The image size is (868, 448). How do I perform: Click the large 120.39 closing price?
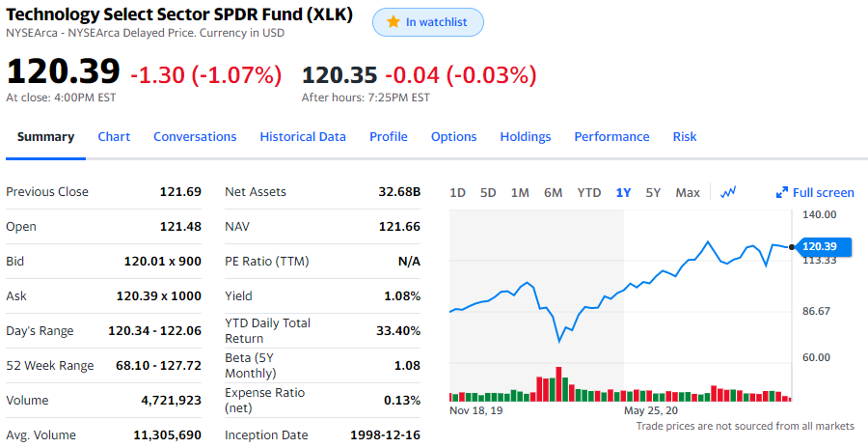tap(63, 71)
